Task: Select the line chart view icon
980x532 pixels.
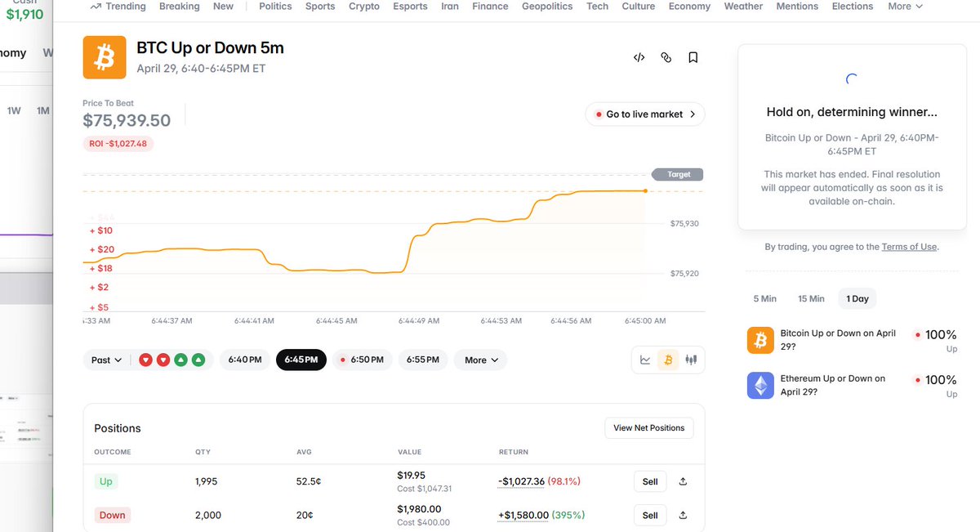Action: pyautogui.click(x=645, y=360)
